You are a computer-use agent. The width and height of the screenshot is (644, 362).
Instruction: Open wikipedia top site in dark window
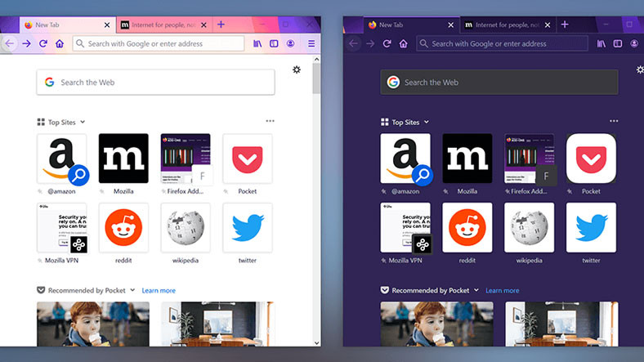(530, 228)
